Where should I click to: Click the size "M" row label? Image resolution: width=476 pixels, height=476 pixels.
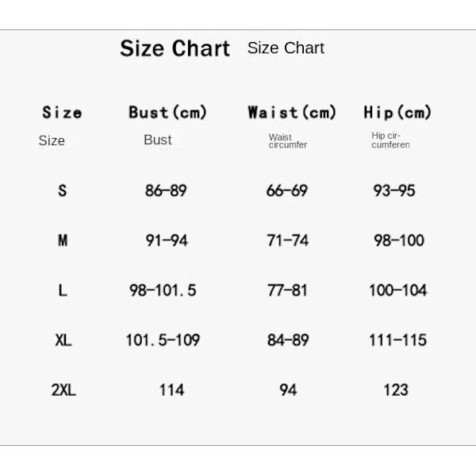pos(63,240)
